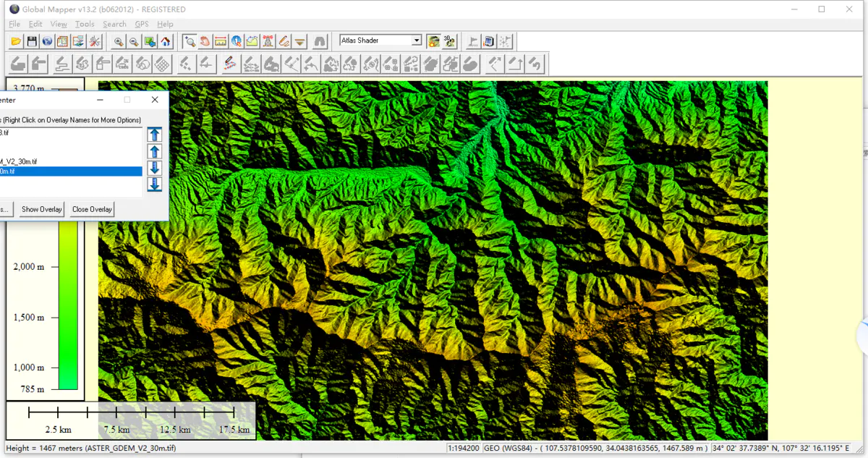Open the GPS menu
The image size is (868, 458).
[x=142, y=25]
